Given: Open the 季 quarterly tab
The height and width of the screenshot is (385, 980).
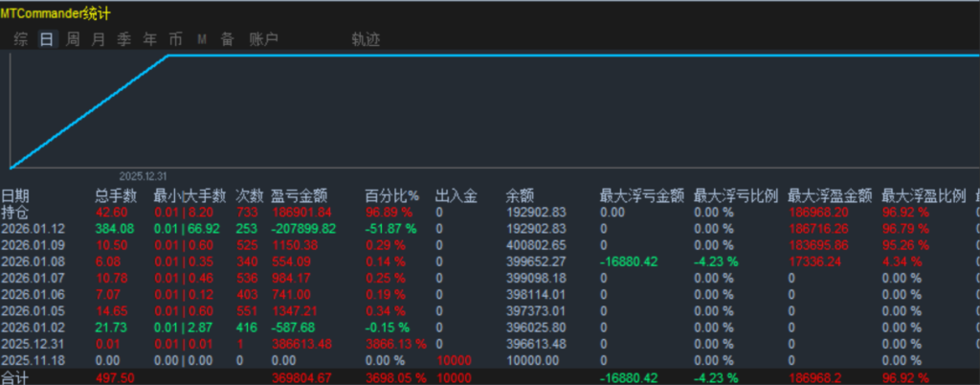Looking at the screenshot, I should click(124, 39).
